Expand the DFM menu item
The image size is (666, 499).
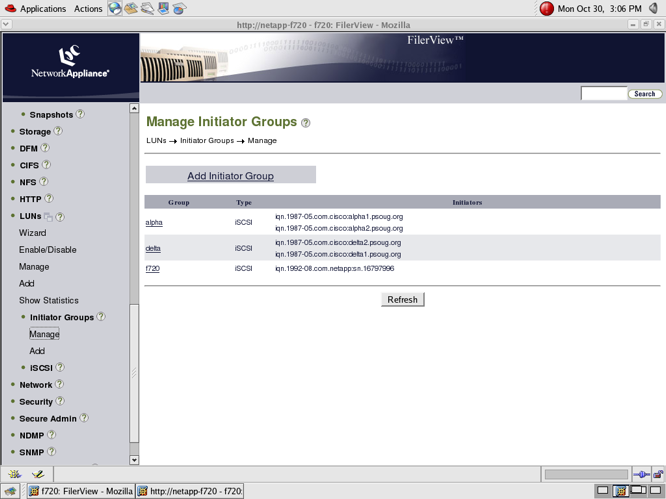point(28,149)
